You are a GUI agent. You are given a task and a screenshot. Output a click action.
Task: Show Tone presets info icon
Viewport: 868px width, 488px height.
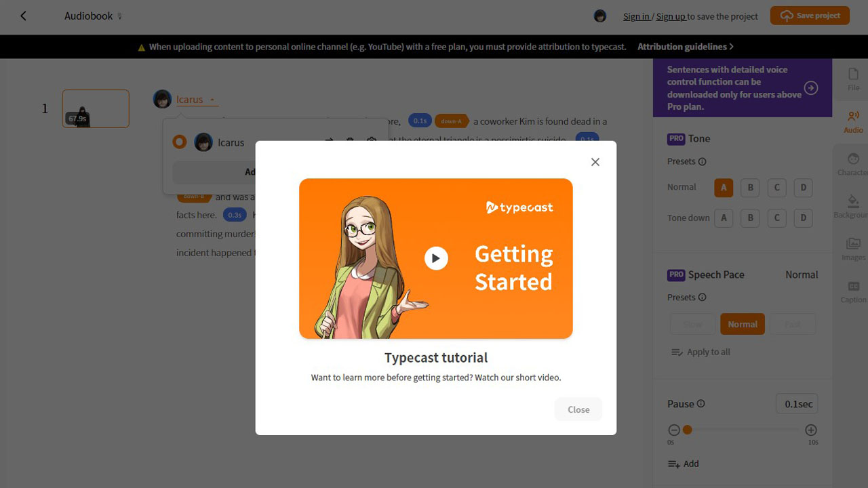pos(702,161)
